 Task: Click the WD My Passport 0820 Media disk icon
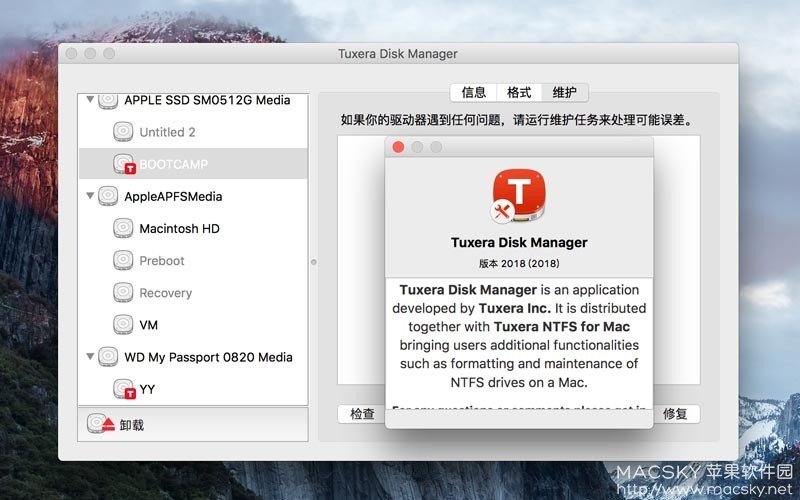click(x=108, y=357)
